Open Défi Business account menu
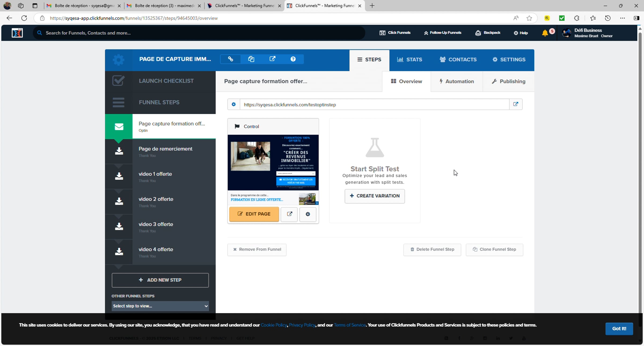Image resolution: width=644 pixels, height=346 pixels. click(x=588, y=33)
